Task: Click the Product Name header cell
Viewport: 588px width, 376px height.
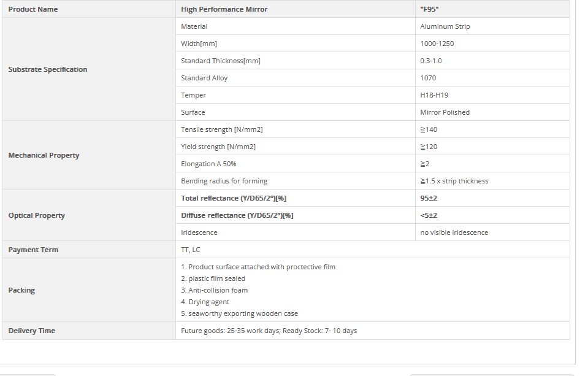Action: point(33,9)
